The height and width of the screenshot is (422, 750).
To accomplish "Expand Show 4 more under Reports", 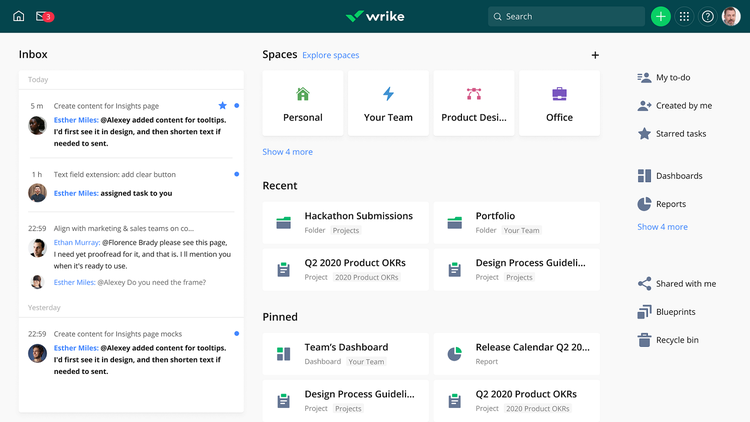I will click(x=662, y=227).
